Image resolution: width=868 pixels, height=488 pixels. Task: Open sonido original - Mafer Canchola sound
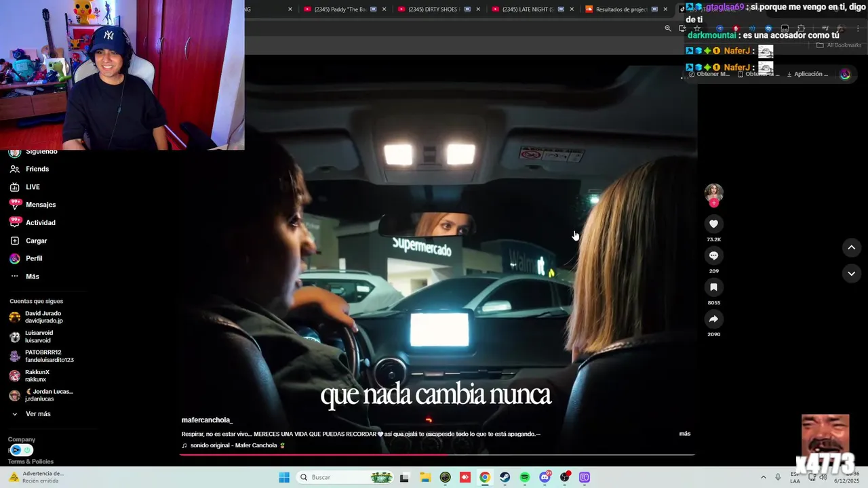pyautogui.click(x=233, y=445)
